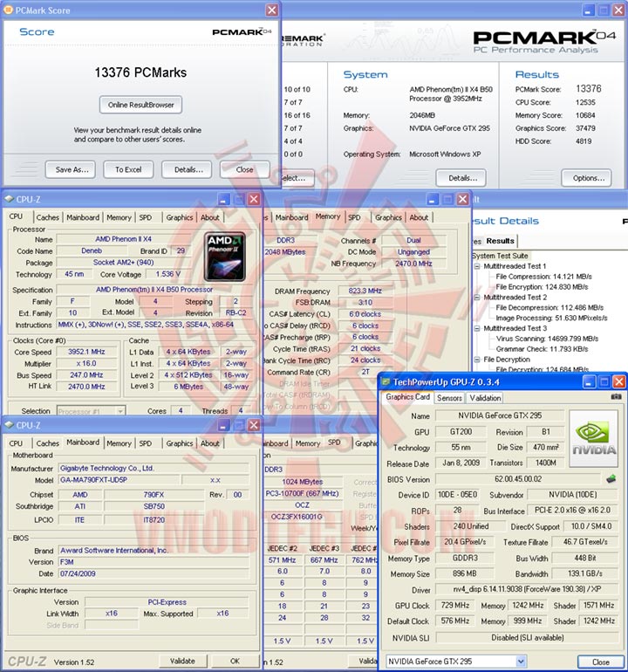Click the File Compression: 14.121 MB/s result
The image size is (628, 672).
click(543, 277)
